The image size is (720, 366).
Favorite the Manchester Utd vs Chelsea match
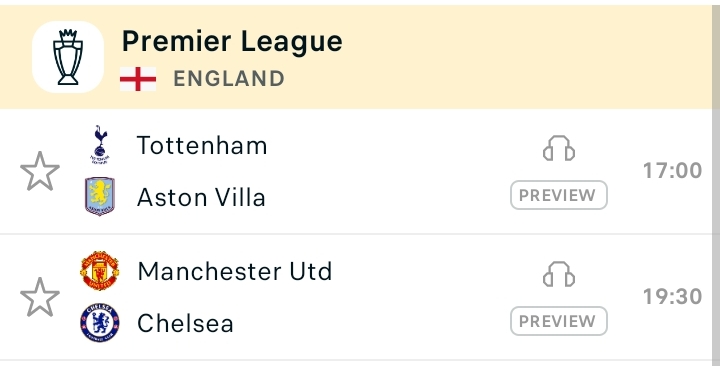click(x=40, y=297)
